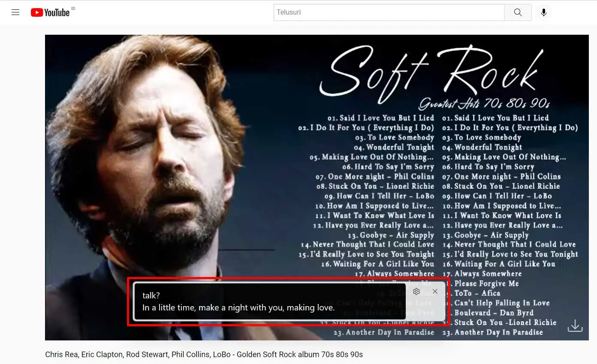Image resolution: width=597 pixels, height=364 pixels.
Task: Click 'Can't Help Falling In Love' track
Action: click(502, 303)
